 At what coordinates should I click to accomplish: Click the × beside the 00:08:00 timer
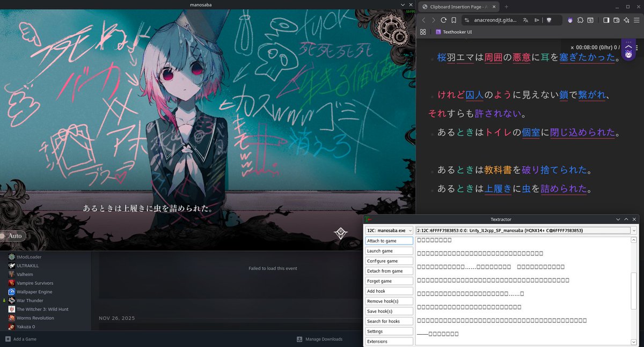coord(572,48)
